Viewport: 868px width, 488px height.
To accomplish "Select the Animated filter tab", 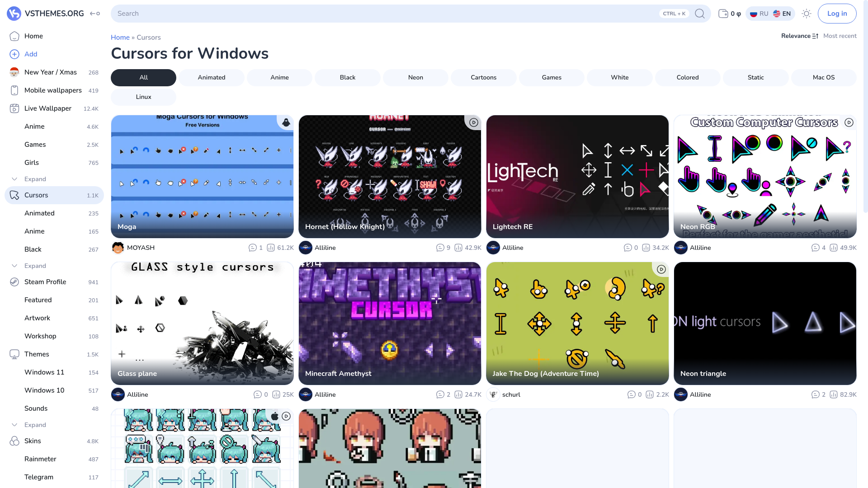I will 212,77.
